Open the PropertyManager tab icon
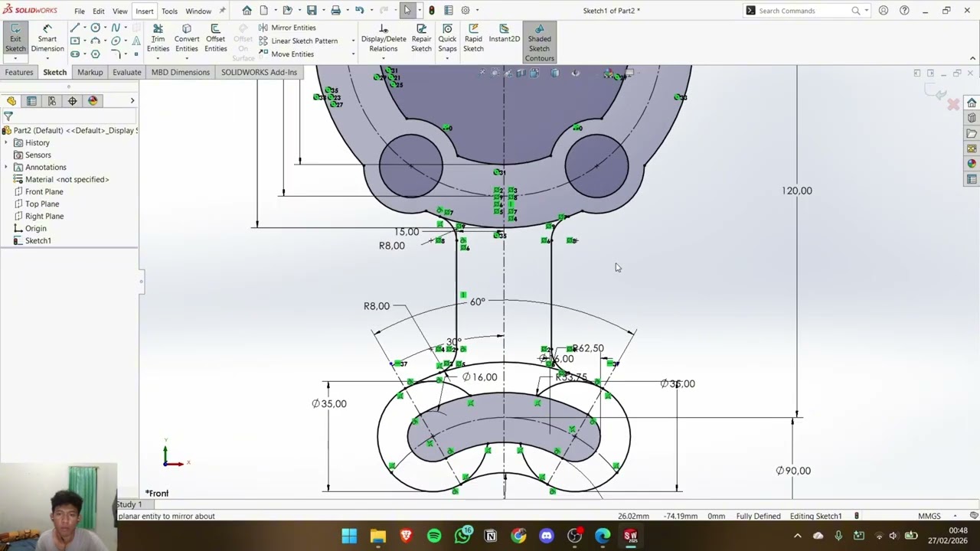 coord(31,101)
